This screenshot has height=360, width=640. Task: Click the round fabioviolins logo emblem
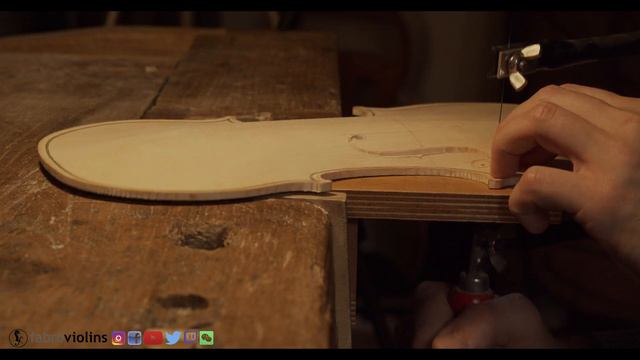click(x=18, y=338)
